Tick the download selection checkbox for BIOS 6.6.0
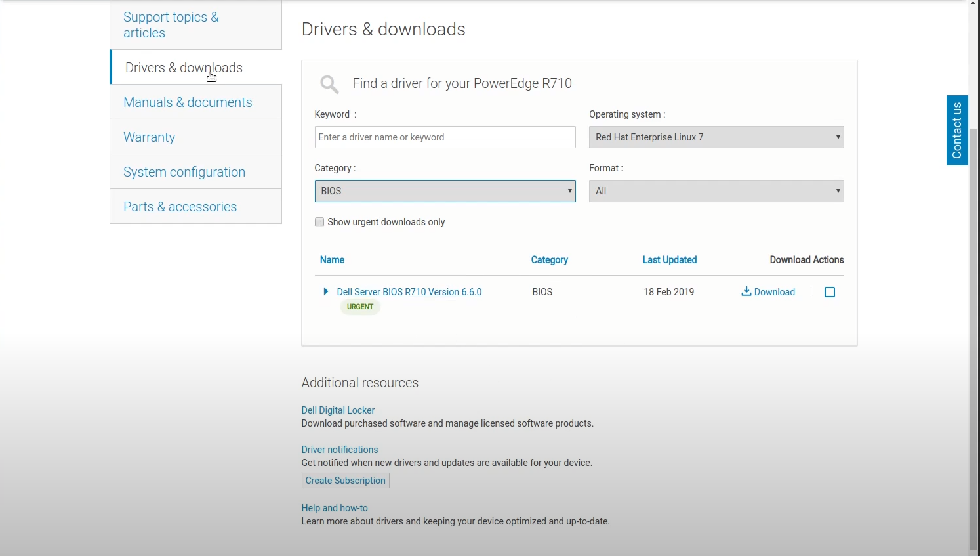The height and width of the screenshot is (556, 980). [830, 292]
